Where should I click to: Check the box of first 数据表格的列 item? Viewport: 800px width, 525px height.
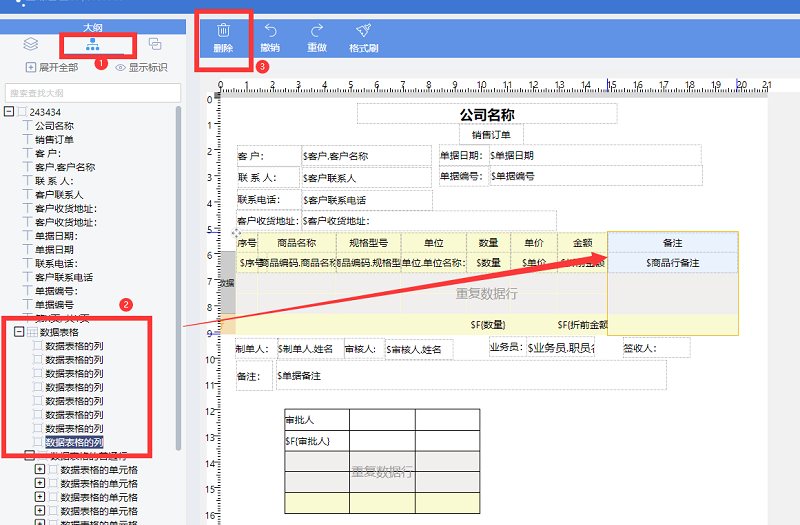tap(39, 345)
